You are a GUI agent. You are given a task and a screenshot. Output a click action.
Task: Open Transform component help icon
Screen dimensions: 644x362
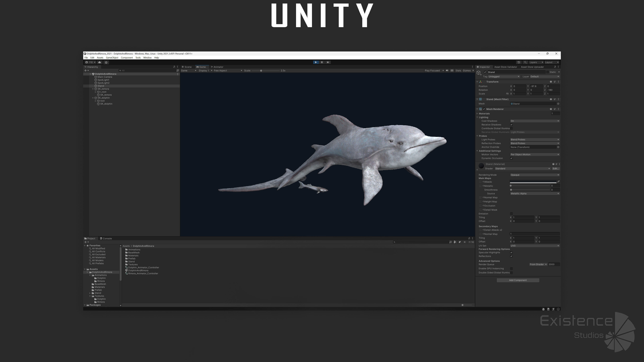pos(551,82)
